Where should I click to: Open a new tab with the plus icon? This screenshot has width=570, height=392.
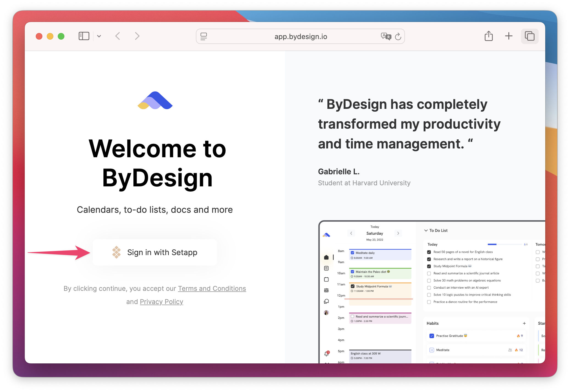[x=509, y=36]
